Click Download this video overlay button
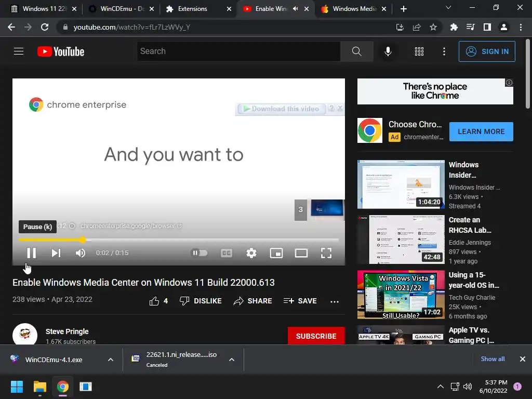 click(282, 109)
